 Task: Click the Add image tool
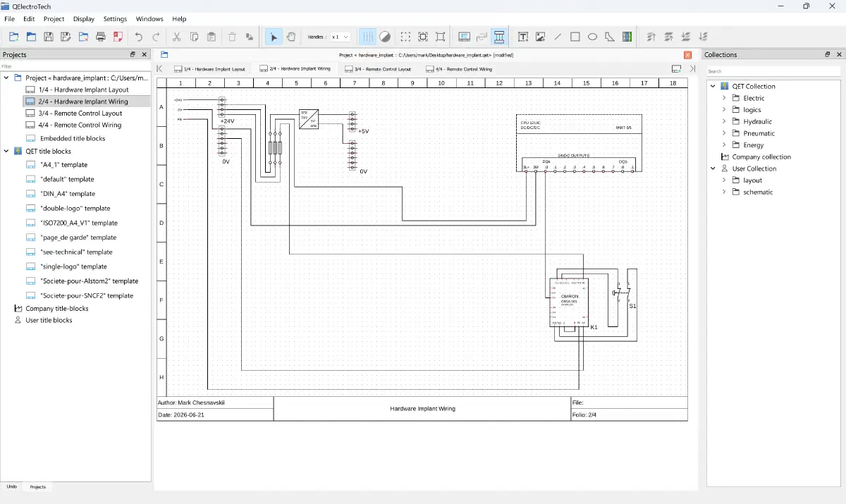tap(541, 37)
